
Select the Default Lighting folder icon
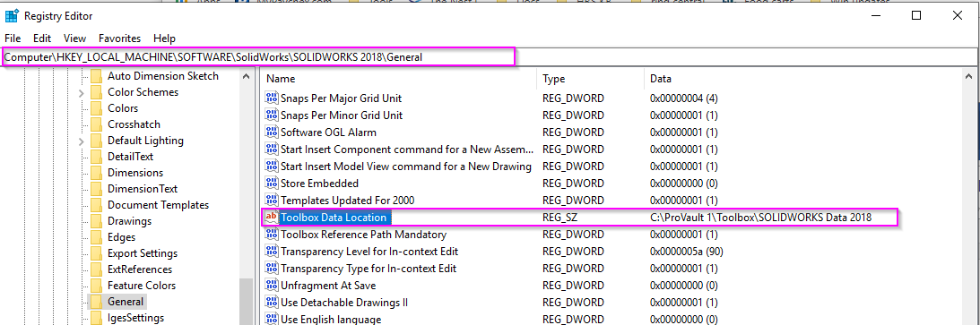click(96, 141)
